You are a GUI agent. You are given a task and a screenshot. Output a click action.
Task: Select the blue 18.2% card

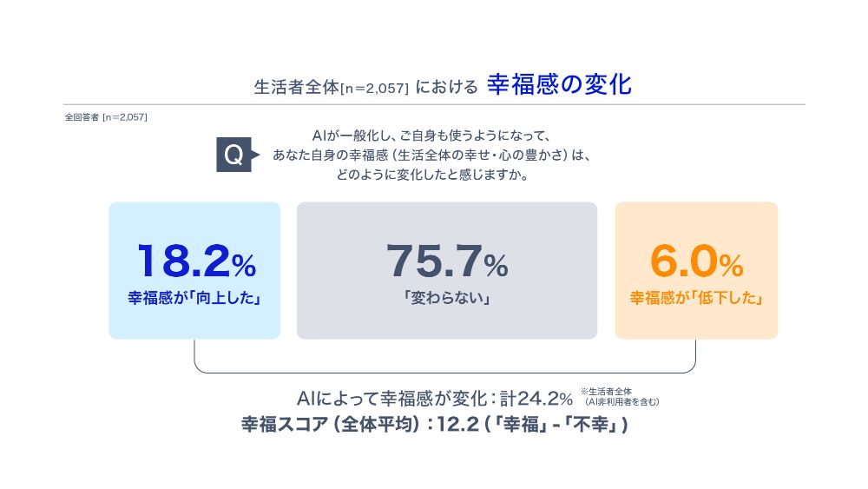[194, 270]
